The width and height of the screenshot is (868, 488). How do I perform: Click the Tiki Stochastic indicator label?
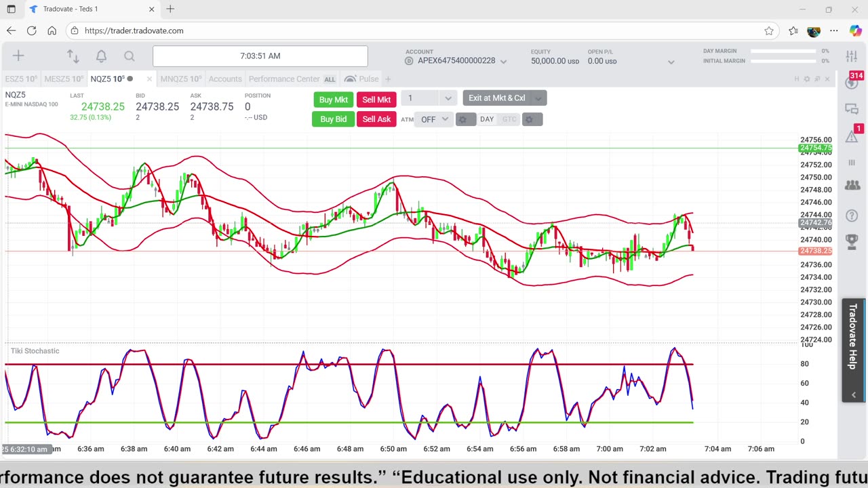click(35, 351)
